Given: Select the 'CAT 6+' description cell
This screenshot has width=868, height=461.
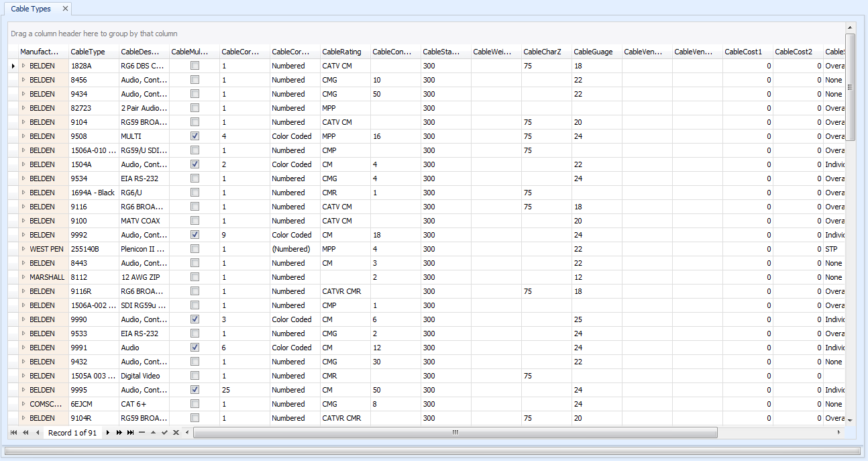Looking at the screenshot, I should pos(144,404).
